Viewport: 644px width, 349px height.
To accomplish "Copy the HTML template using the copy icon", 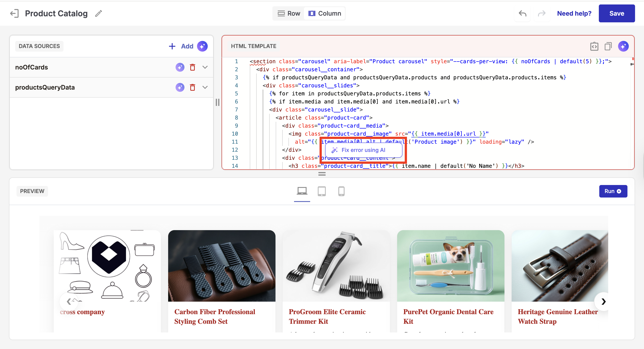I will [608, 46].
